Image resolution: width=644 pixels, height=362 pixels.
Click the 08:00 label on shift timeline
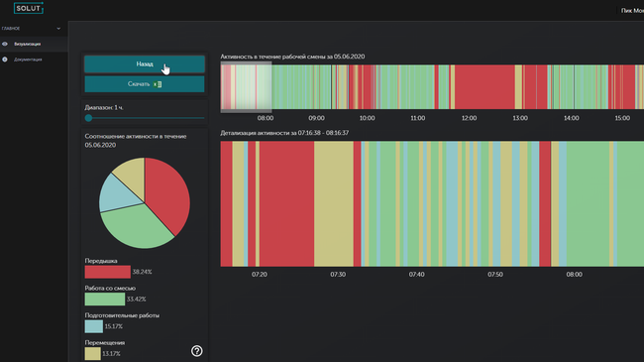point(266,118)
